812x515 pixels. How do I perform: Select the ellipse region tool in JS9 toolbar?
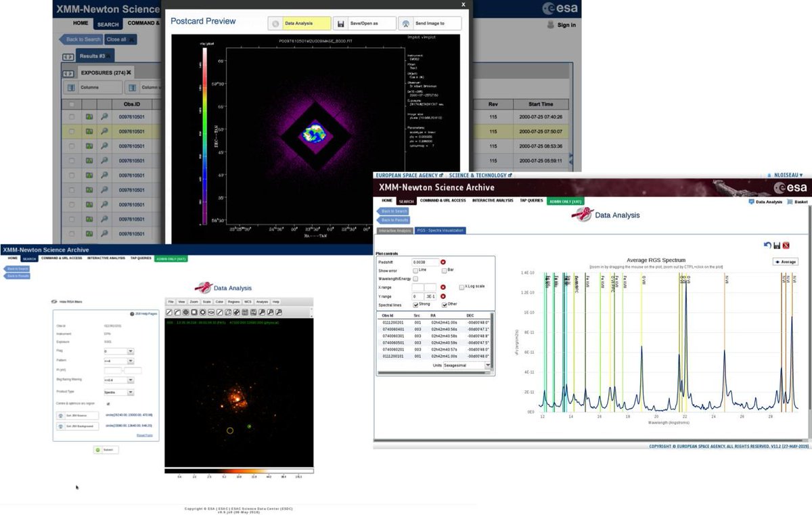[211, 312]
